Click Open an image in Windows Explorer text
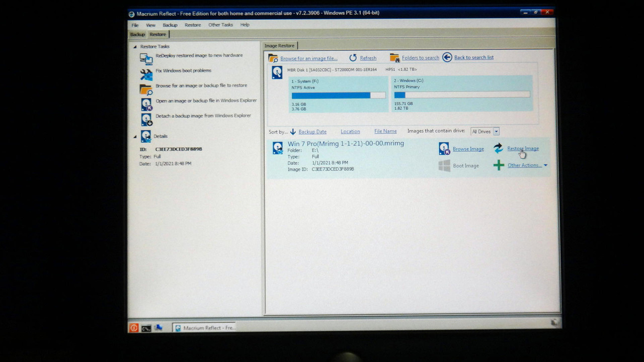This screenshot has height=362, width=644. pyautogui.click(x=206, y=101)
